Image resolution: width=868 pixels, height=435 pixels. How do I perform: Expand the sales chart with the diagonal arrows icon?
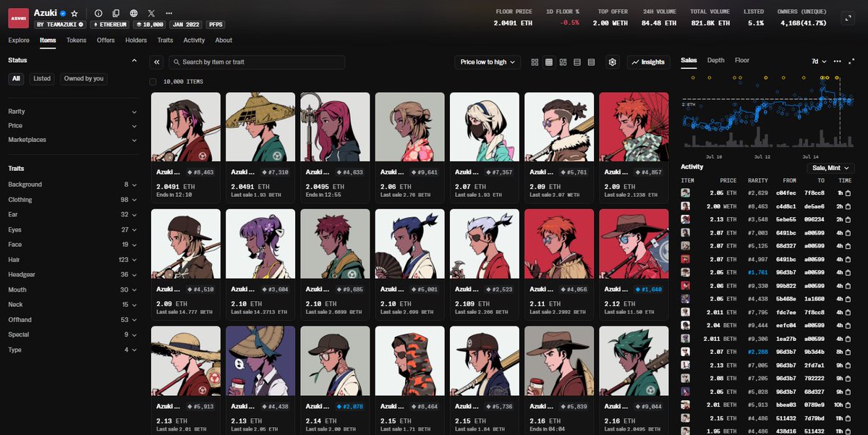pyautogui.click(x=851, y=62)
